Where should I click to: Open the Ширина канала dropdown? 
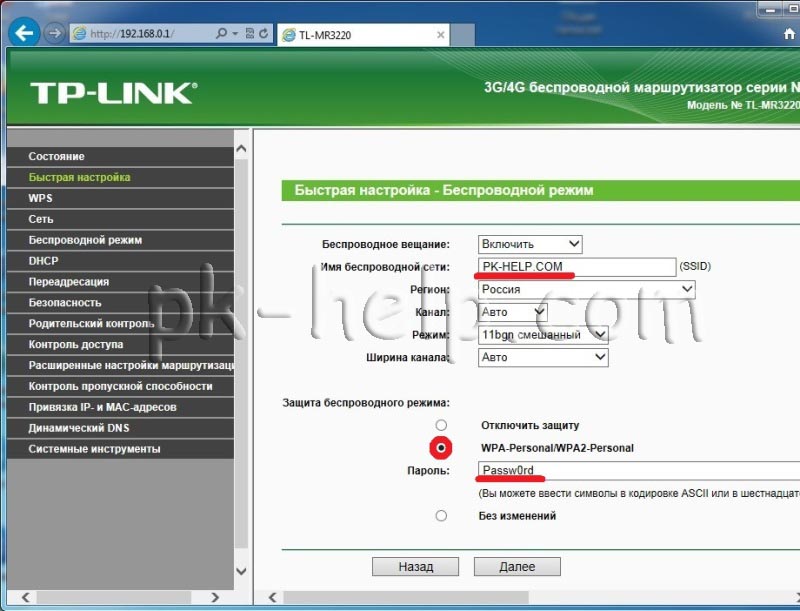pos(543,358)
